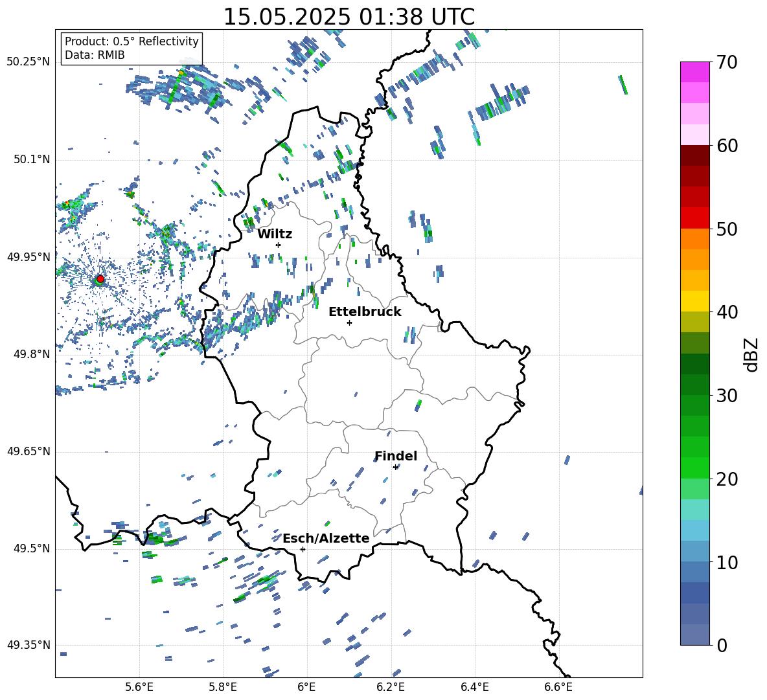The height and width of the screenshot is (700, 767).
Task: Click the 10 tick on colorbar
Action: pos(727,562)
